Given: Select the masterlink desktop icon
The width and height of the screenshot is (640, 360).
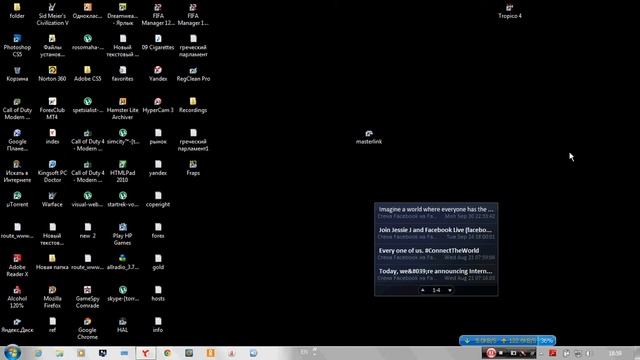Looking at the screenshot, I should [x=369, y=137].
